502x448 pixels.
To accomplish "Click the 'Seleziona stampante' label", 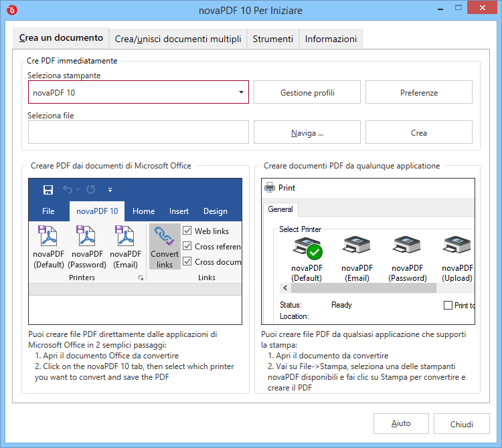I will point(64,76).
